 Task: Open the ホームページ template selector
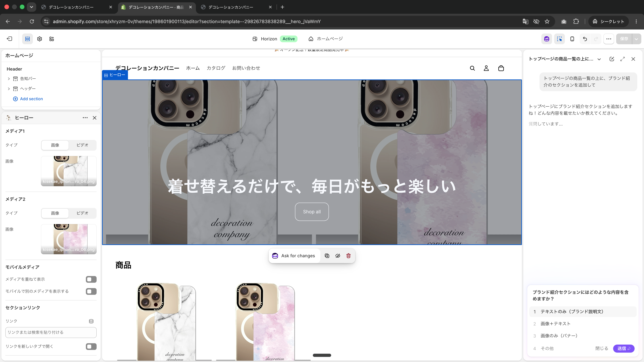[326, 39]
